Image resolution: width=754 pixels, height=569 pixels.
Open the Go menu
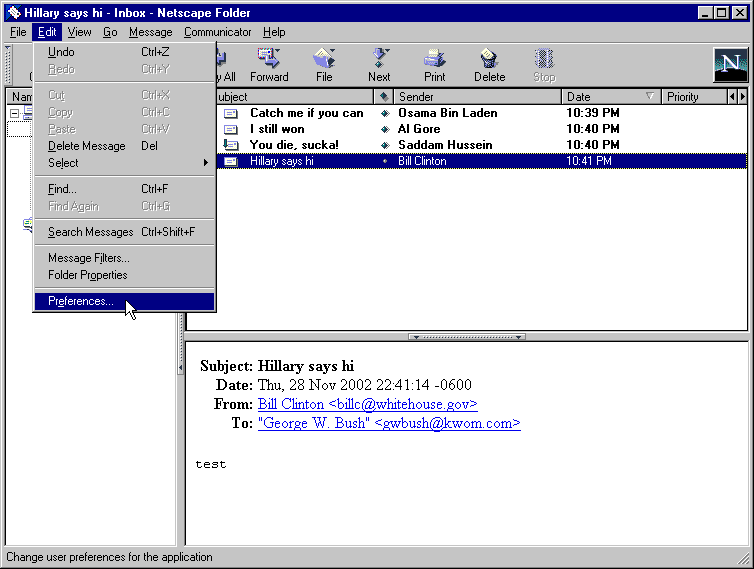point(110,32)
